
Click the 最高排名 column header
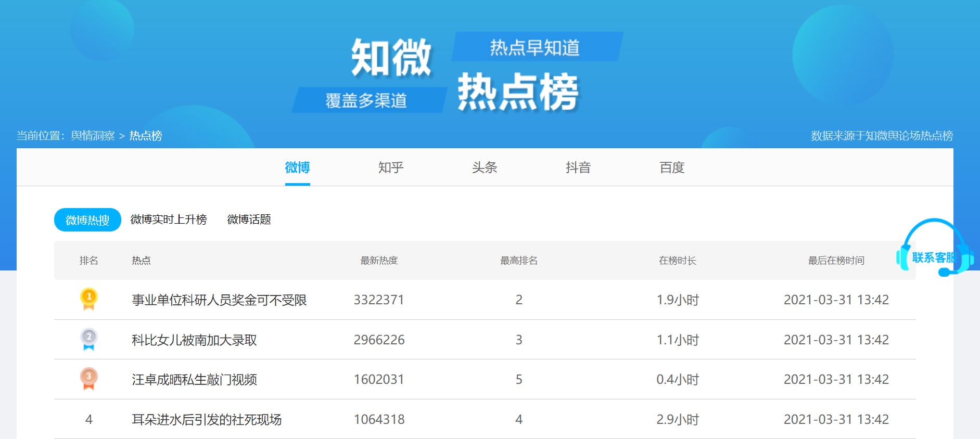click(519, 261)
